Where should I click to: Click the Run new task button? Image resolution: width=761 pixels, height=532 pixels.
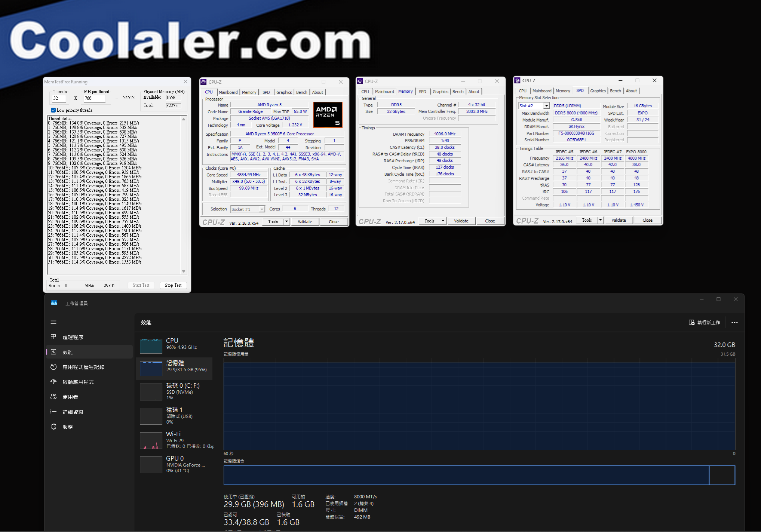[704, 322]
